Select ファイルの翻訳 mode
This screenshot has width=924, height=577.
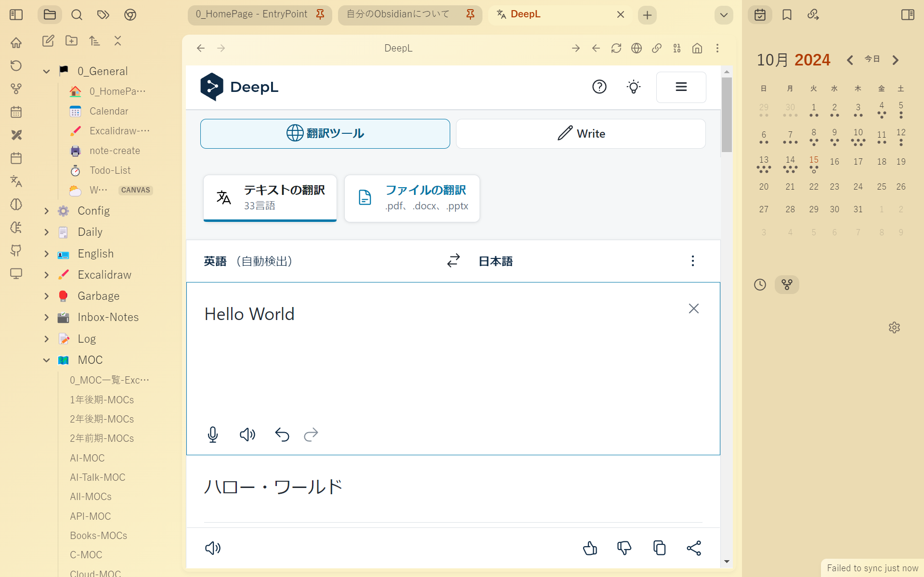(412, 198)
